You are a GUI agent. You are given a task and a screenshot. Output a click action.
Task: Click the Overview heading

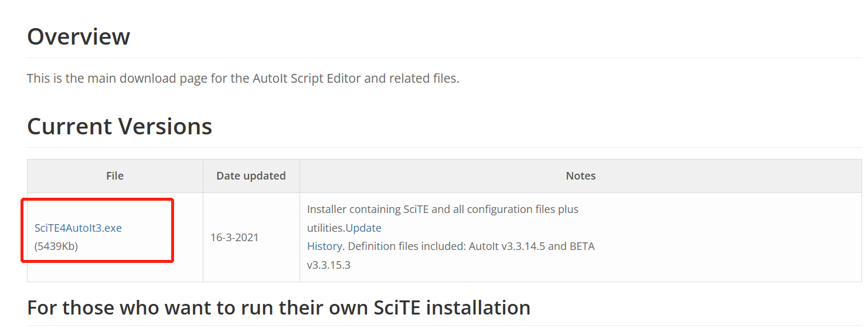coord(79,36)
